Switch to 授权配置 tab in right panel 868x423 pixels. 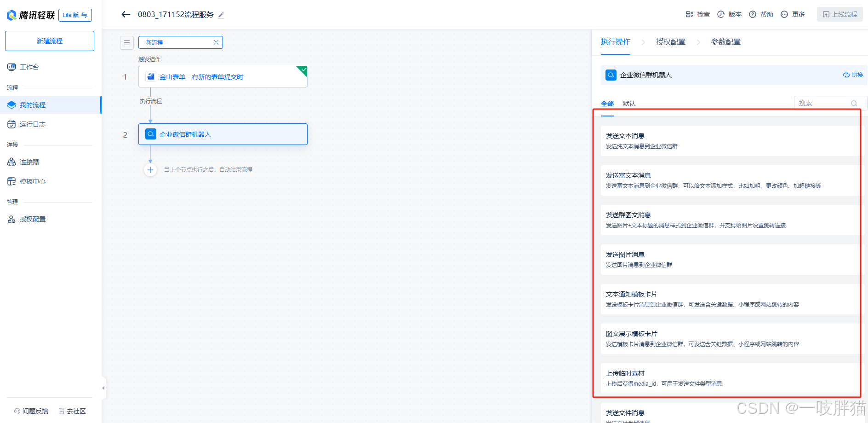(670, 42)
